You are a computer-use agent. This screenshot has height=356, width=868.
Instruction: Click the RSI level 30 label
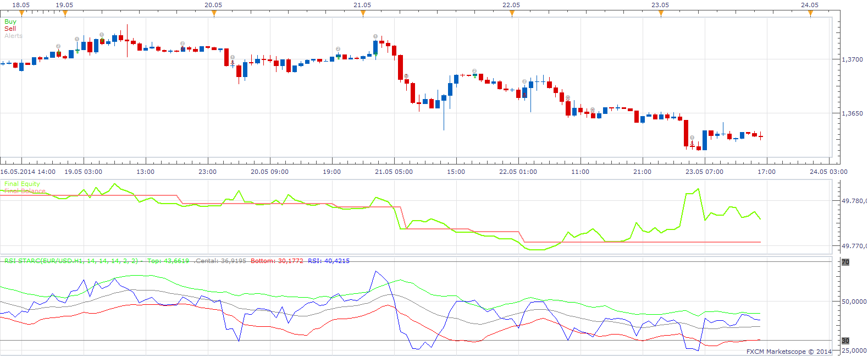pyautogui.click(x=845, y=341)
